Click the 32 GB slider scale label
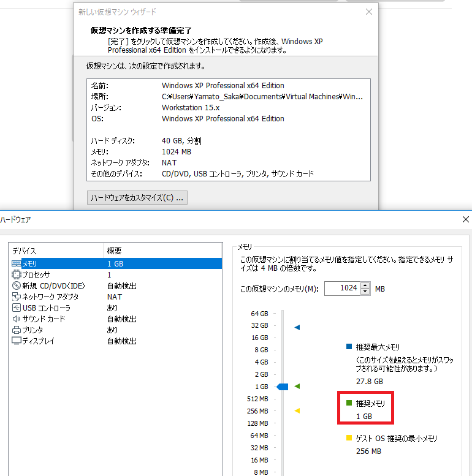Screen dimensions: 472x476 tap(260, 325)
